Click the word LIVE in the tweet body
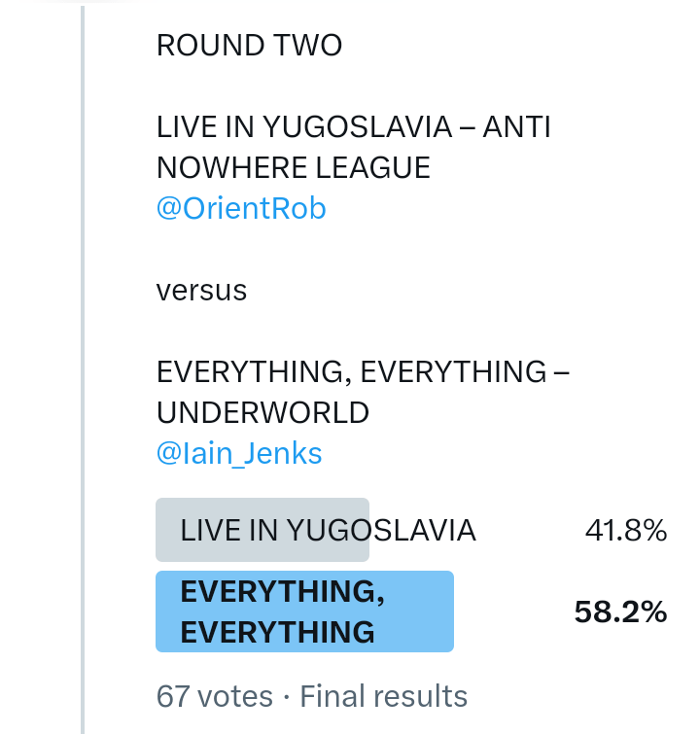The image size is (700, 734). click(182, 127)
